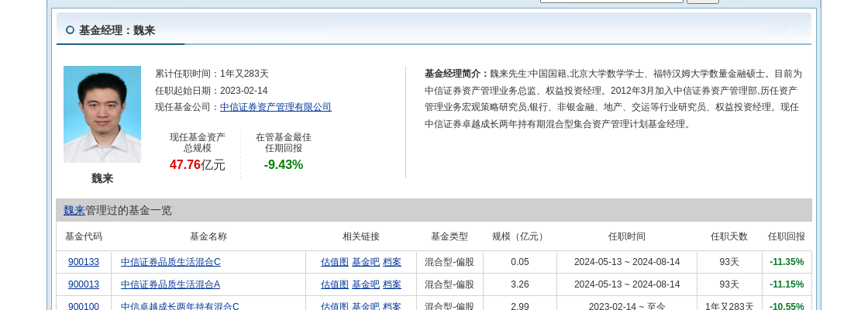View 估值图 for fund 900133

pyautogui.click(x=335, y=262)
